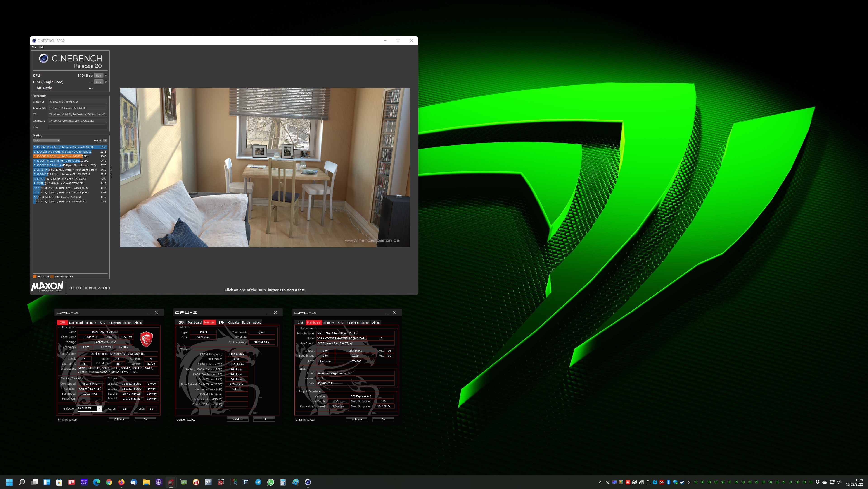
Task: Open Bench tab in first CPU-Z window
Action: (x=127, y=323)
